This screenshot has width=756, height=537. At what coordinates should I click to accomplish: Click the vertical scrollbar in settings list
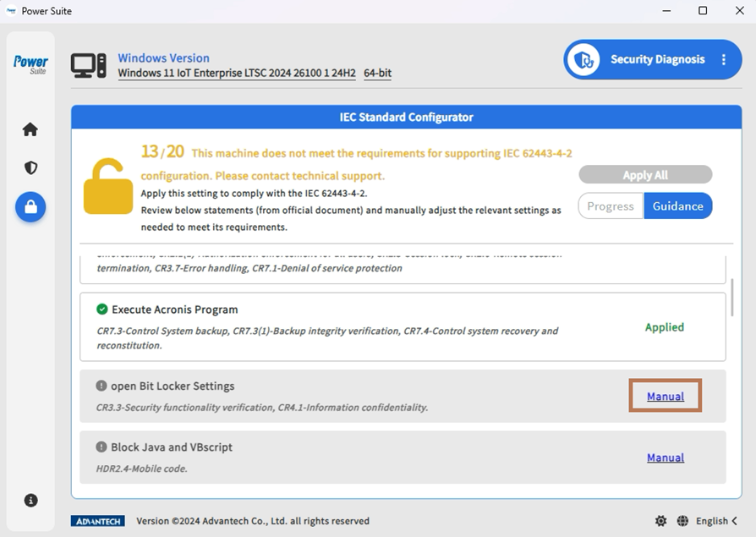point(731,298)
